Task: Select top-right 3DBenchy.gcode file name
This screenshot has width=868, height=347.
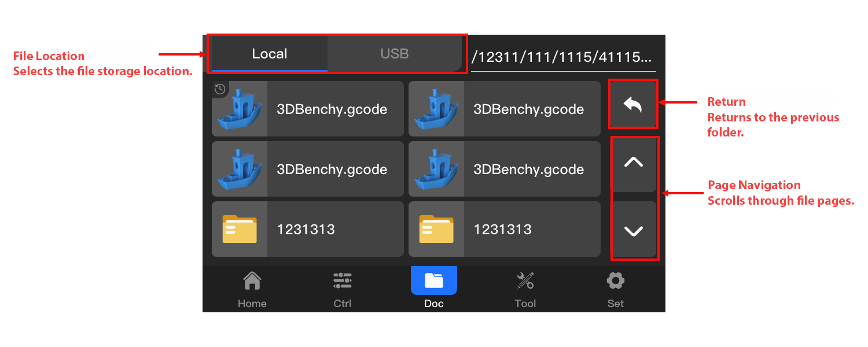Action: pyautogui.click(x=528, y=109)
